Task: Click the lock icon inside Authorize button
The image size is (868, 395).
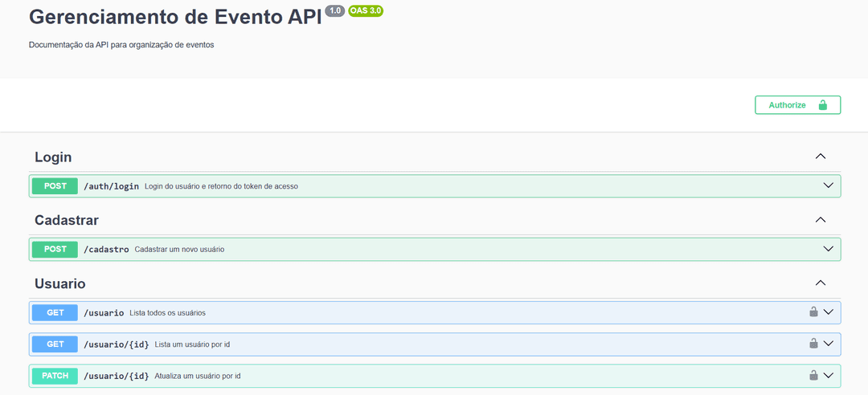Action: pos(823,105)
